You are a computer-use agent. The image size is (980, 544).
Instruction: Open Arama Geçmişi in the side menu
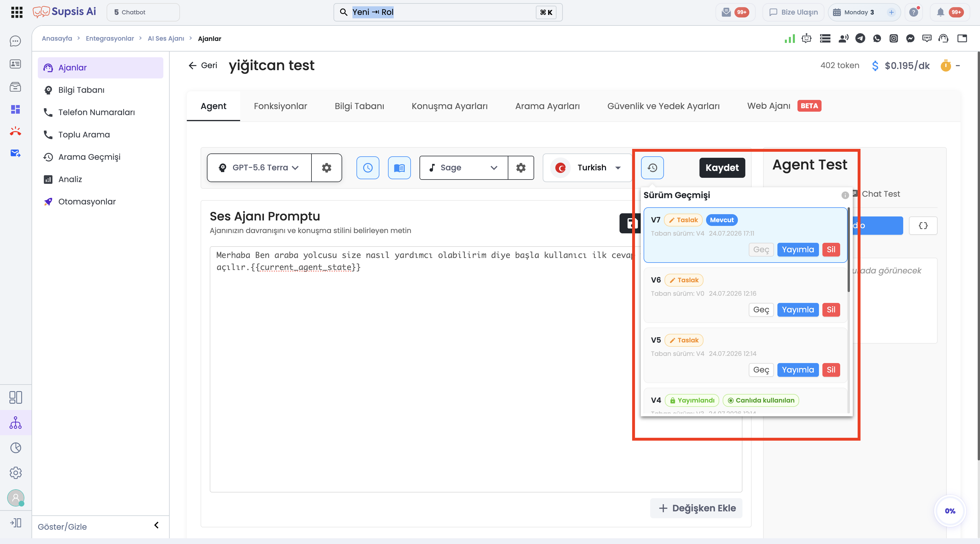pos(100,157)
